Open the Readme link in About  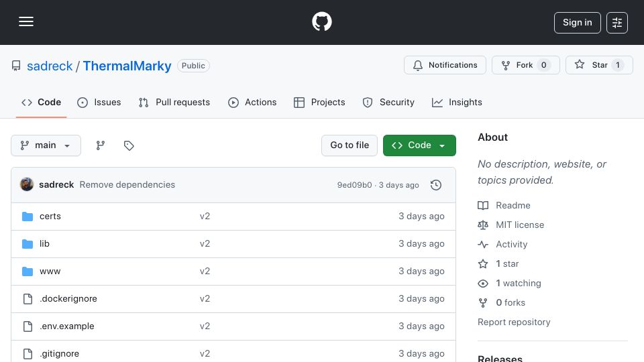pos(504,205)
